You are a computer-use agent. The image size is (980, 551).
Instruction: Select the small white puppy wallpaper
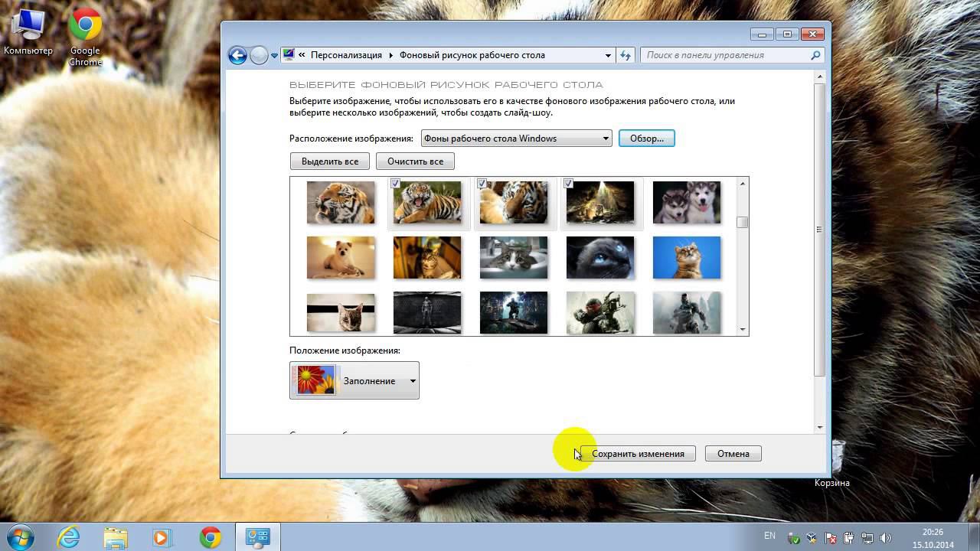(341, 257)
